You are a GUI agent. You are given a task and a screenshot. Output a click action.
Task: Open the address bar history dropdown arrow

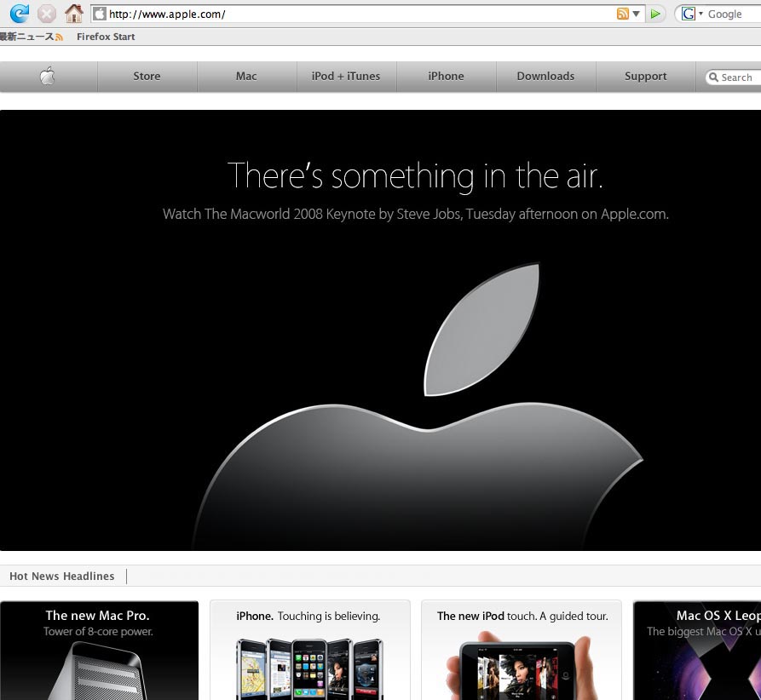pyautogui.click(x=636, y=14)
